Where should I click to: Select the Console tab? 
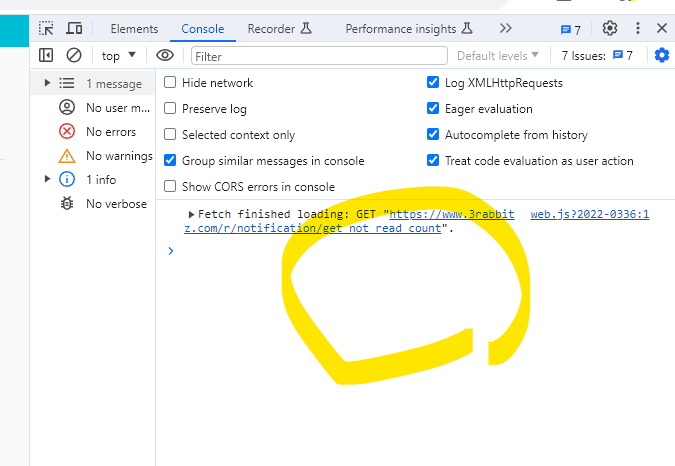203,29
